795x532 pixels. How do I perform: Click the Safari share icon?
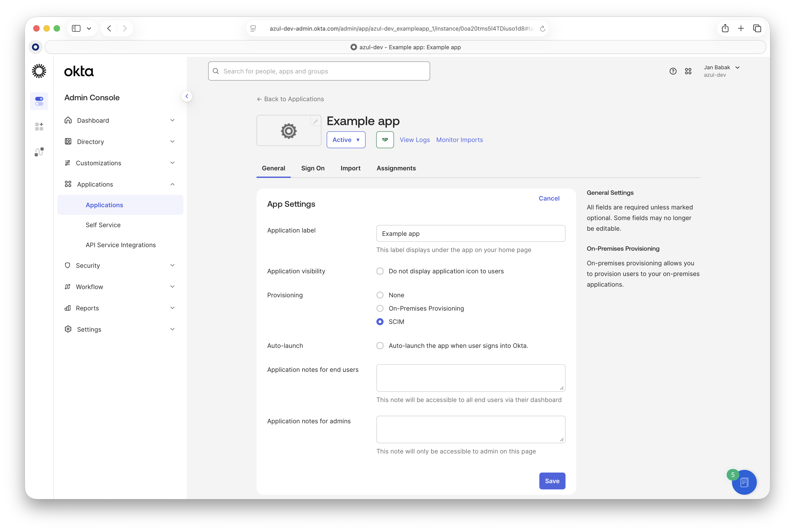pos(725,28)
